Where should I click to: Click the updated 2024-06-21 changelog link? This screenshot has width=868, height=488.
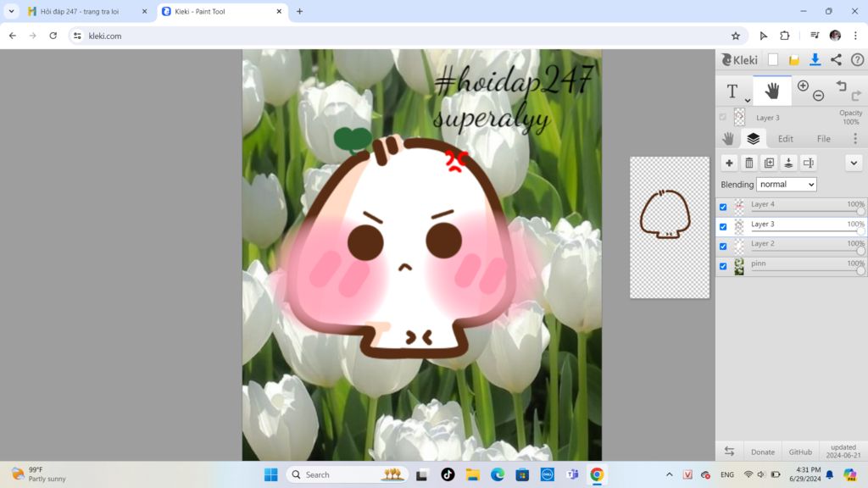coord(843,451)
